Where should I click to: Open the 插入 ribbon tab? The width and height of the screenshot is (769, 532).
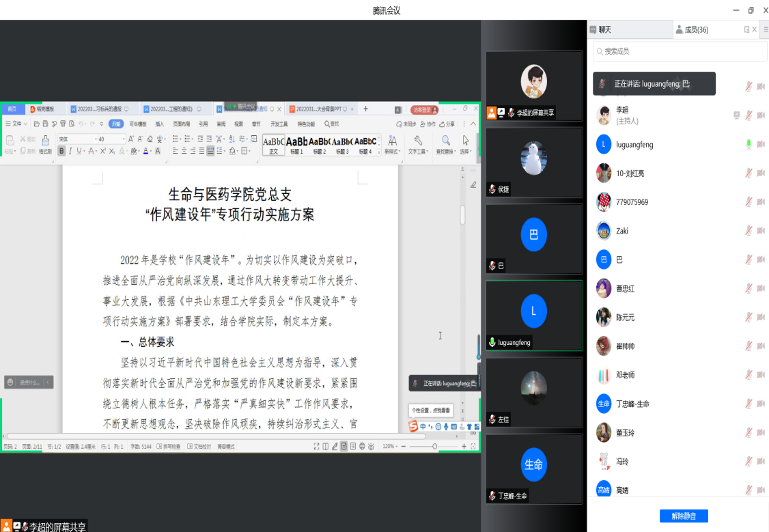pos(159,124)
